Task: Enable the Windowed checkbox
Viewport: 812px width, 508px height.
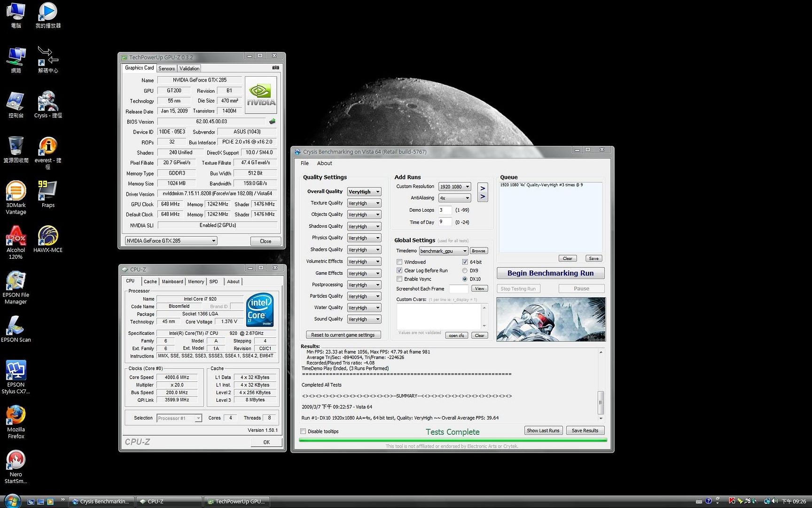Action: 399,262
